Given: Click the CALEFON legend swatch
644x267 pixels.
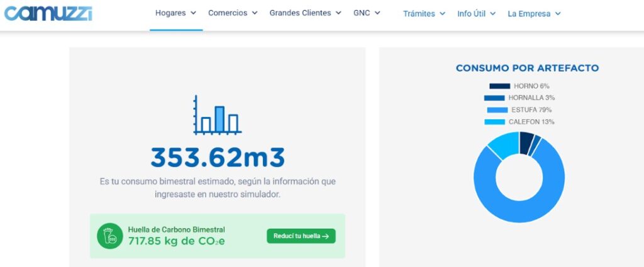Looking at the screenshot, I should pyautogui.click(x=494, y=122).
